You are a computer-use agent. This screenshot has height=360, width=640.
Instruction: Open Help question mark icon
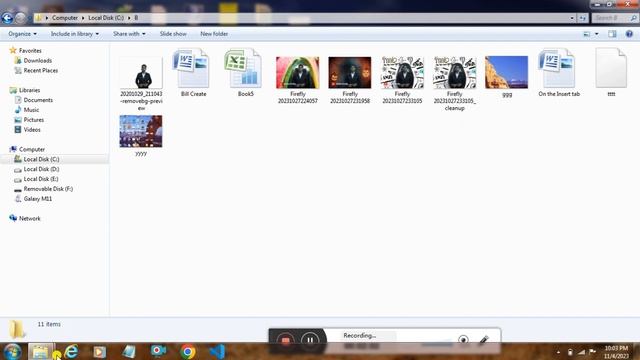point(629,34)
